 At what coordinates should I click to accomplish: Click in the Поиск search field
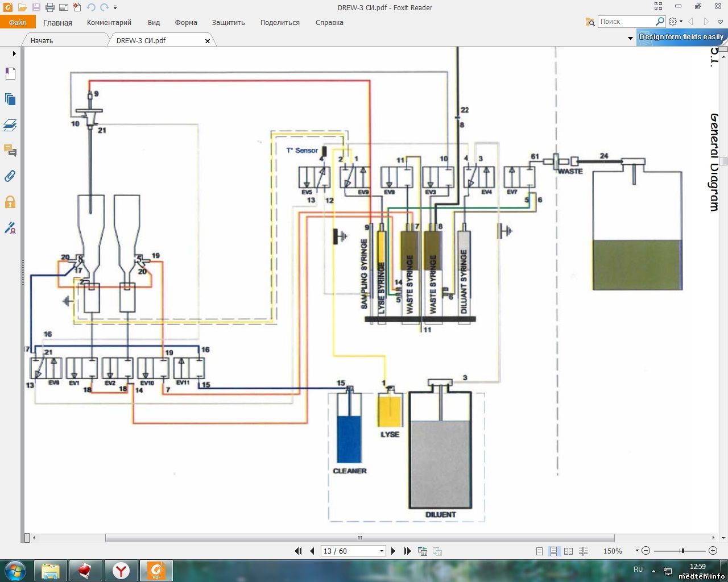coord(626,22)
